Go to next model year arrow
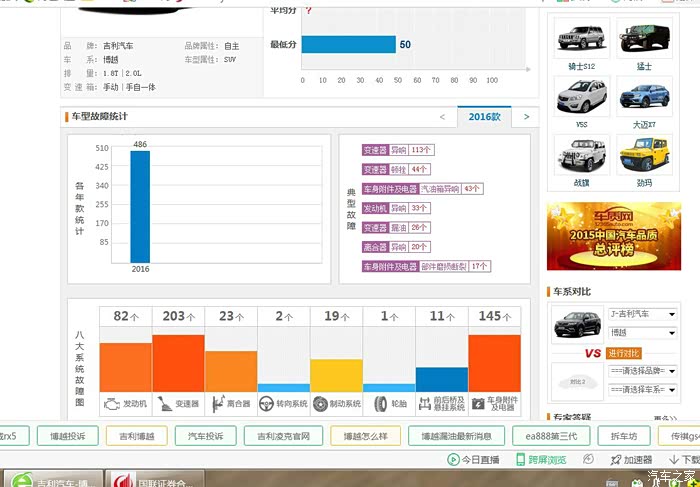The height and width of the screenshot is (487, 700). (x=526, y=117)
